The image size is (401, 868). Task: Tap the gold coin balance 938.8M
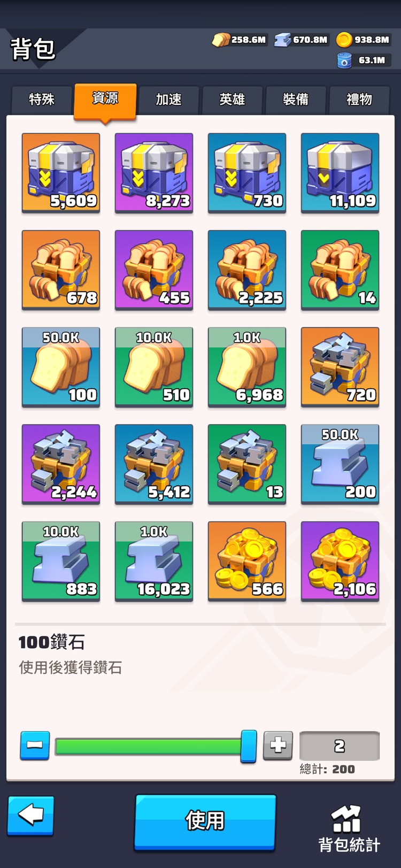pos(364,40)
